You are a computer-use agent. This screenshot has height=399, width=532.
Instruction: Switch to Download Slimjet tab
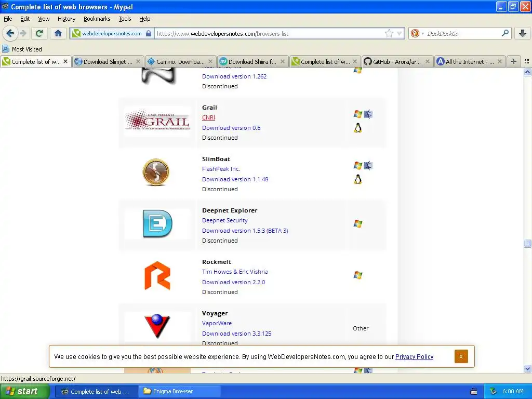(108, 61)
